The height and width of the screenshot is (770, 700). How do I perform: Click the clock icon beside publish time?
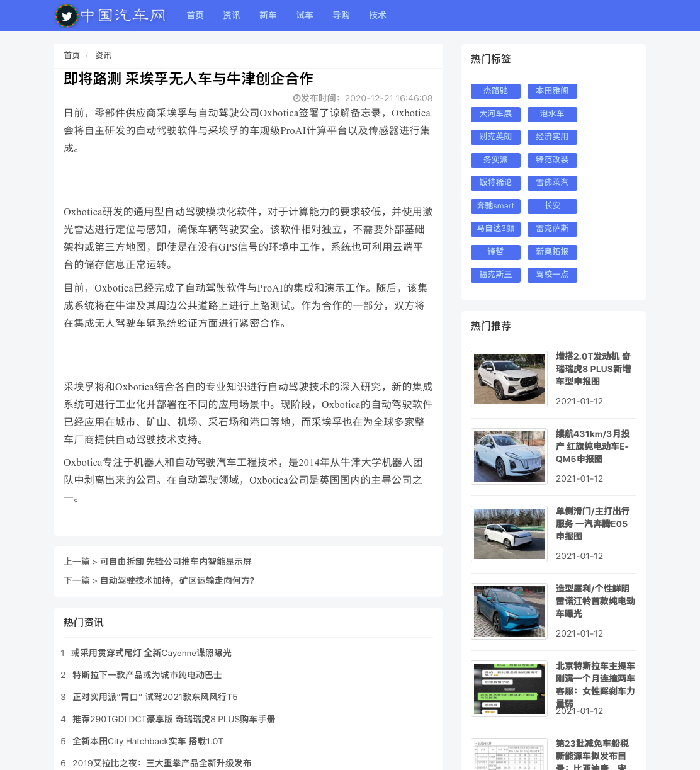pyautogui.click(x=296, y=98)
